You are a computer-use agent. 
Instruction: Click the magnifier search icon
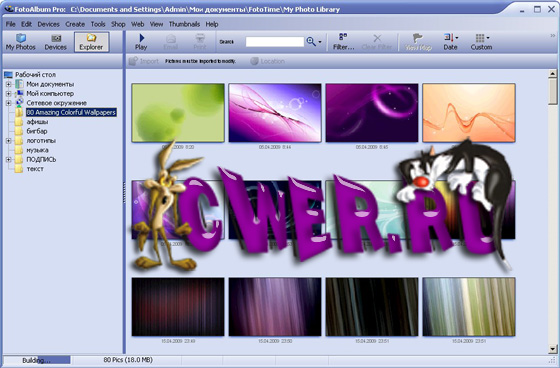coord(311,41)
